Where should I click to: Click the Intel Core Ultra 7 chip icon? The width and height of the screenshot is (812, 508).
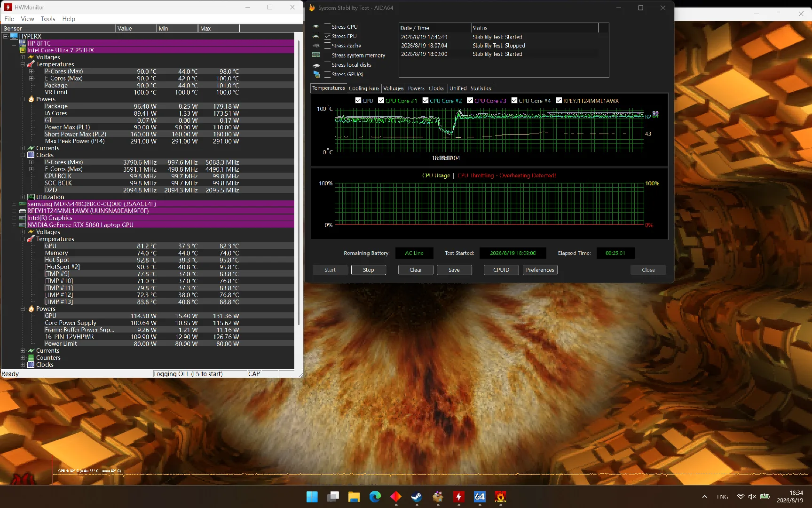tap(22, 50)
